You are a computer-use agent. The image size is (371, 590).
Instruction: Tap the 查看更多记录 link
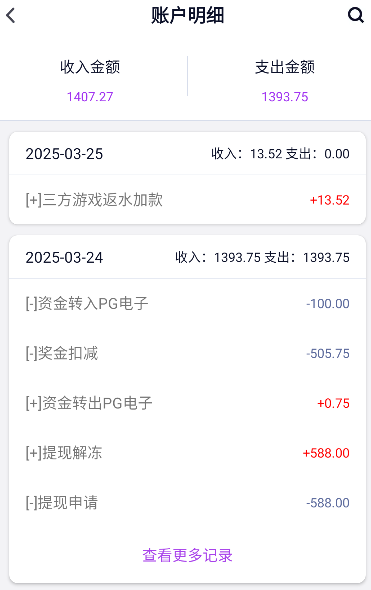[187, 555]
